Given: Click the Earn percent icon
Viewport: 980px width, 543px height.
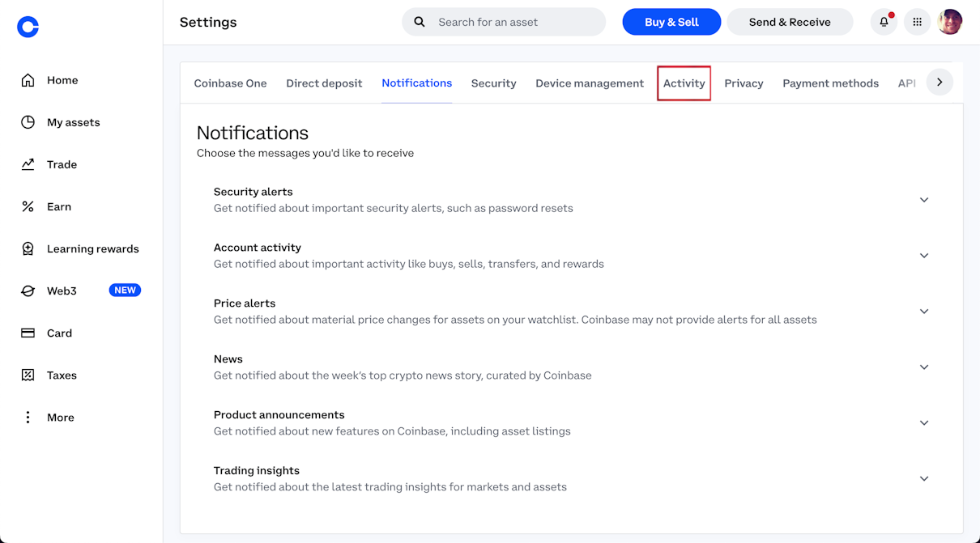Looking at the screenshot, I should point(28,206).
